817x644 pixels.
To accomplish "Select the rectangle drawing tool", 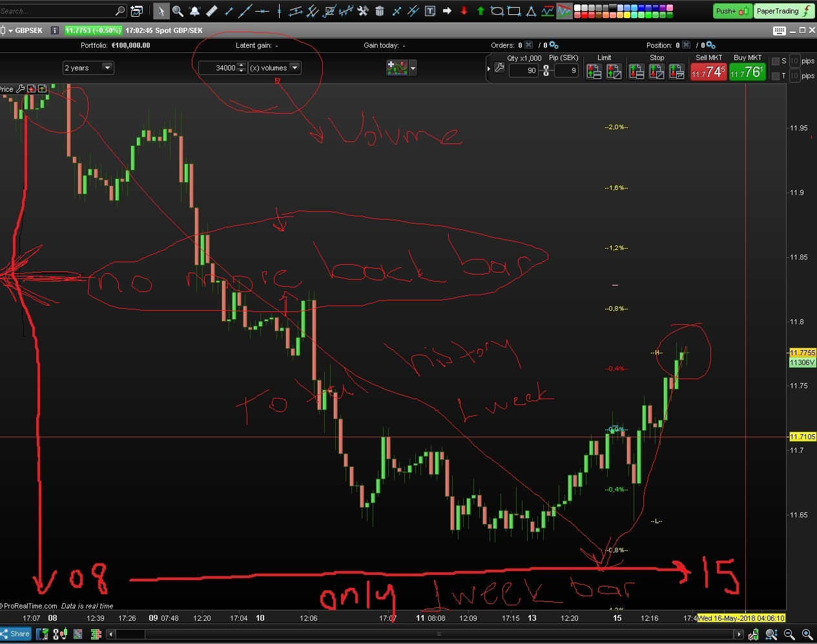I will click(x=514, y=11).
